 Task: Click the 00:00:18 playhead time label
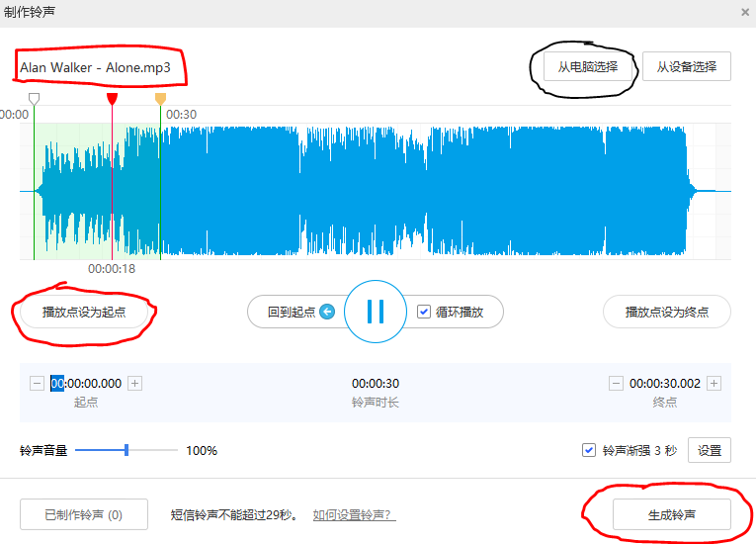coord(112,269)
